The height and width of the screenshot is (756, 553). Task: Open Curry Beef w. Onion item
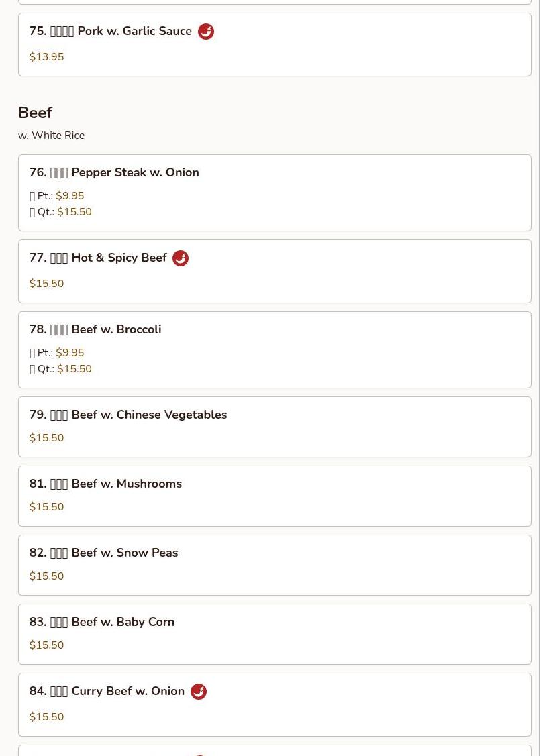107,691
